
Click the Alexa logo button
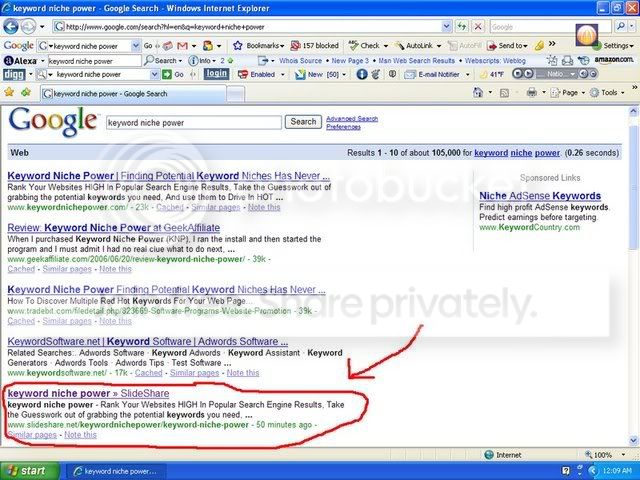tap(20, 61)
